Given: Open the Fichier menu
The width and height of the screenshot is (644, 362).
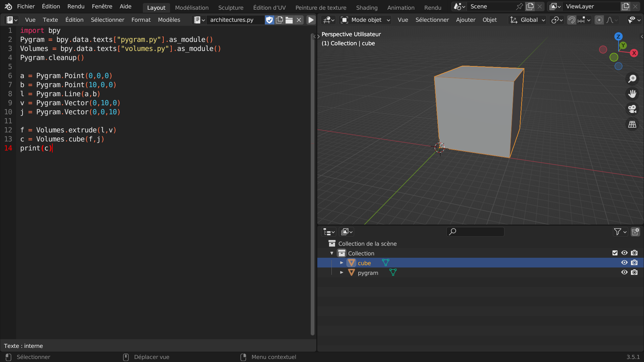Looking at the screenshot, I should (x=26, y=6).
